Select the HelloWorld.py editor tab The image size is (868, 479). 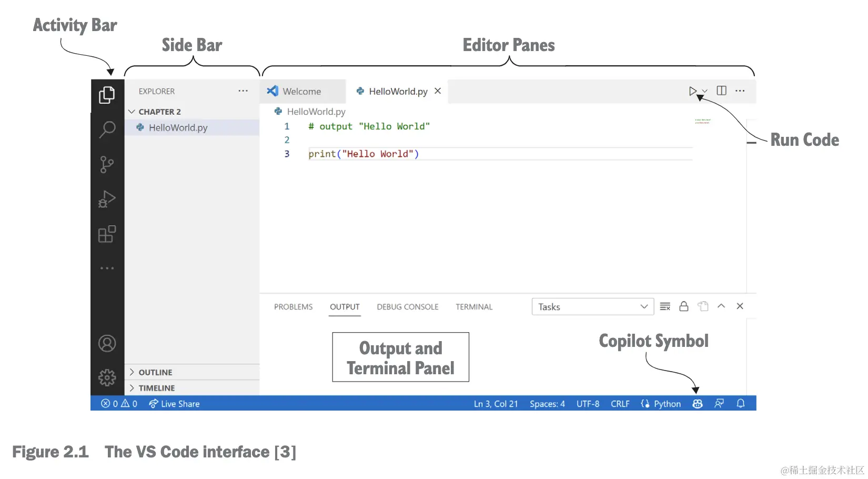coord(398,91)
